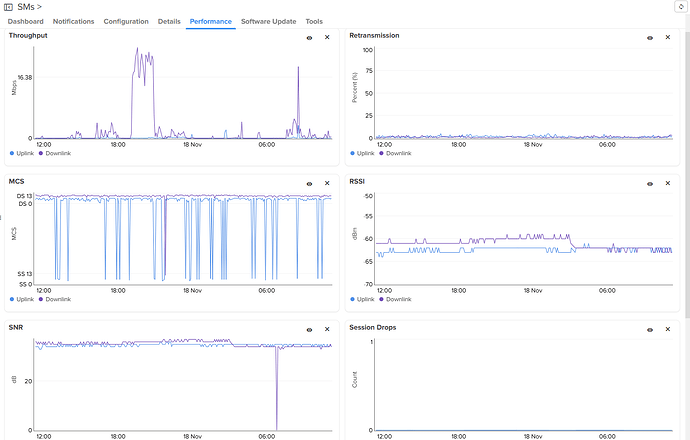Close the RSSI chart panel
This screenshot has width=690, height=440.
click(668, 184)
